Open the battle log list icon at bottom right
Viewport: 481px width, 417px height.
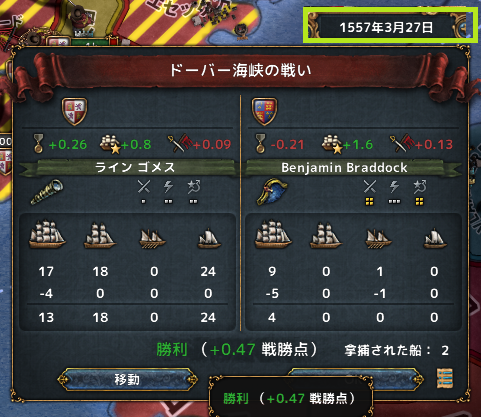[x=445, y=378]
